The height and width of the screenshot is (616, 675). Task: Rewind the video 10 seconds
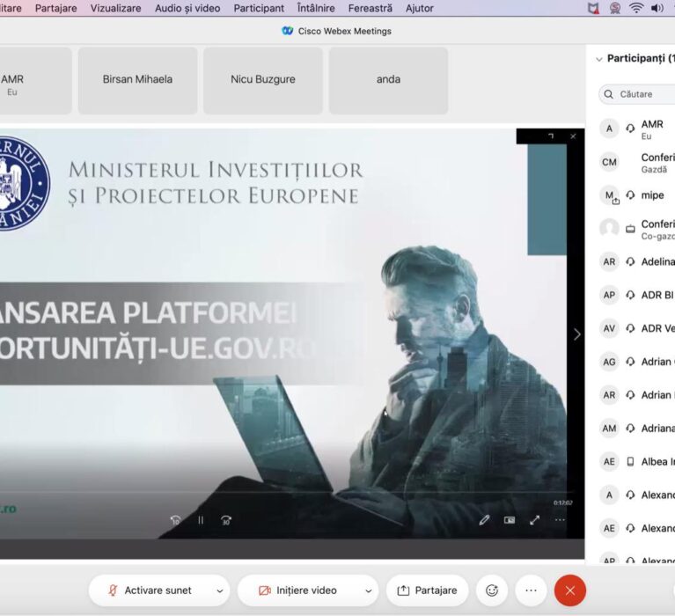pyautogui.click(x=175, y=520)
